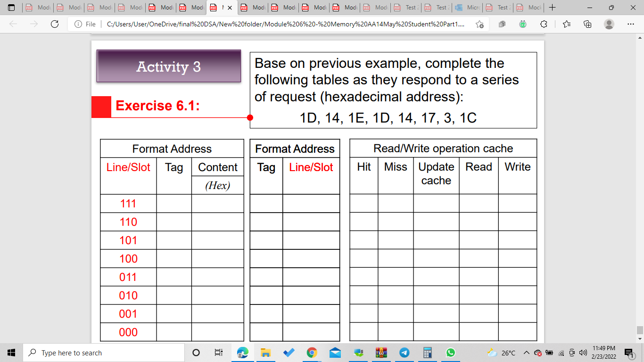644x362 pixels.
Task: Open Cortana from the taskbar circle
Action: tap(197, 353)
